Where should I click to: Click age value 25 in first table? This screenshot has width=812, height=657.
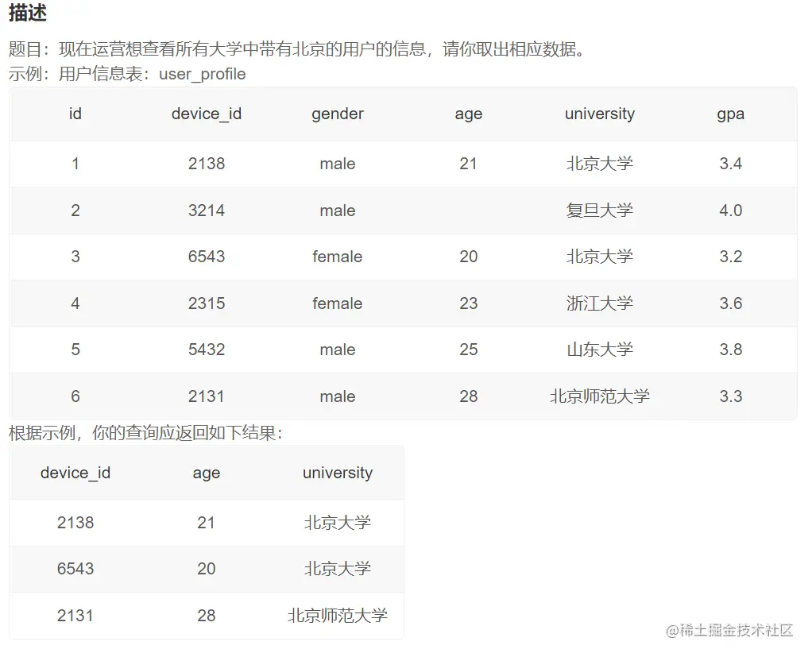(468, 350)
